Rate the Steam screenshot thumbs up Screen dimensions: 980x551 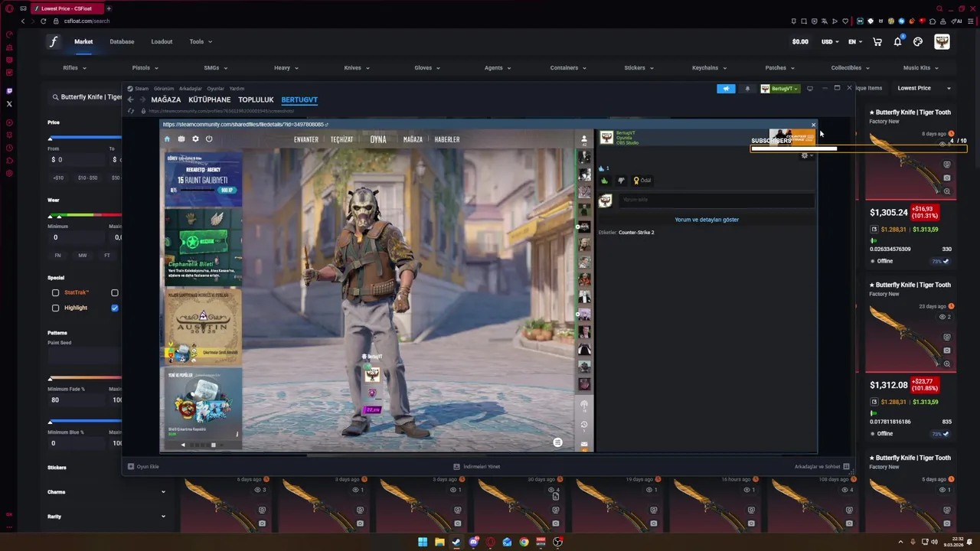pyautogui.click(x=605, y=181)
